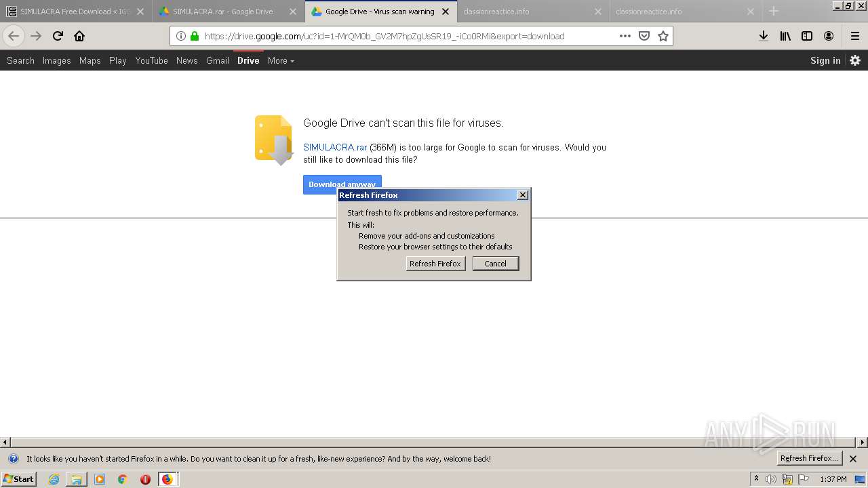Open the volume speaker tray icon

click(771, 479)
